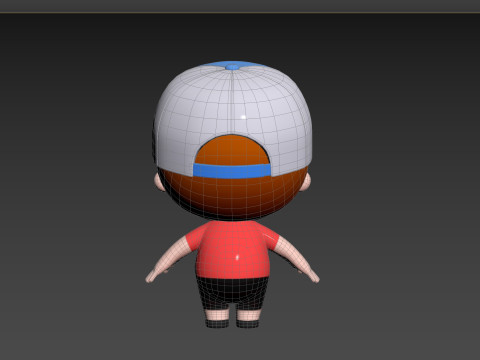Click the hair visible through cap opening
This screenshot has width=480, height=360.
pyautogui.click(x=232, y=150)
